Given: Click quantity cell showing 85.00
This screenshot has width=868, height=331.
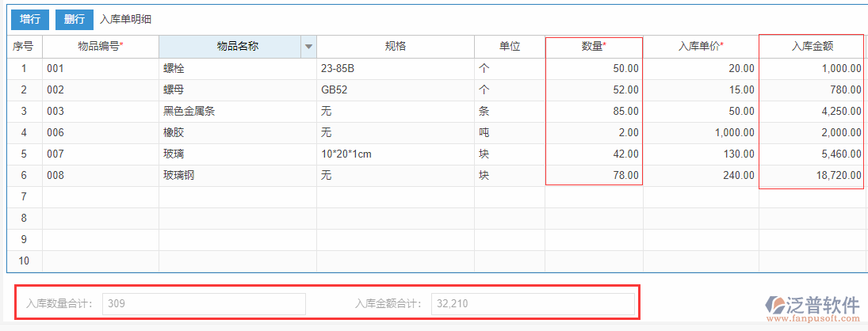Looking at the screenshot, I should (x=593, y=112).
